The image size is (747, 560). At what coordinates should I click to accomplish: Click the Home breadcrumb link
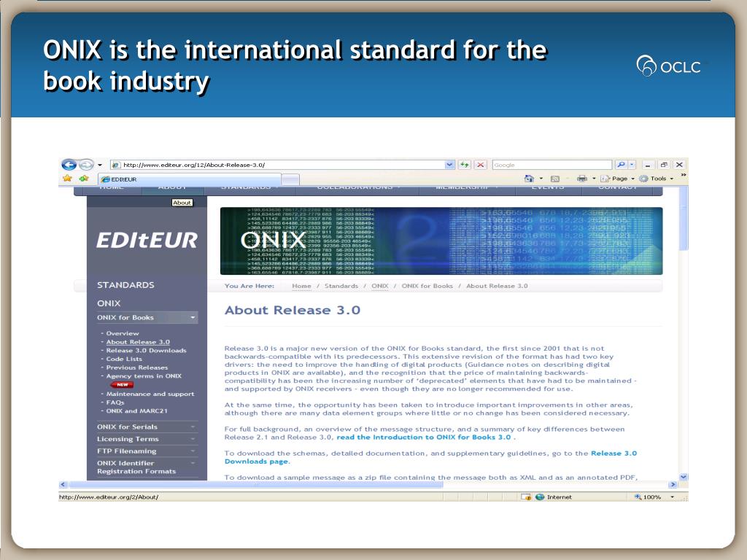click(x=301, y=286)
